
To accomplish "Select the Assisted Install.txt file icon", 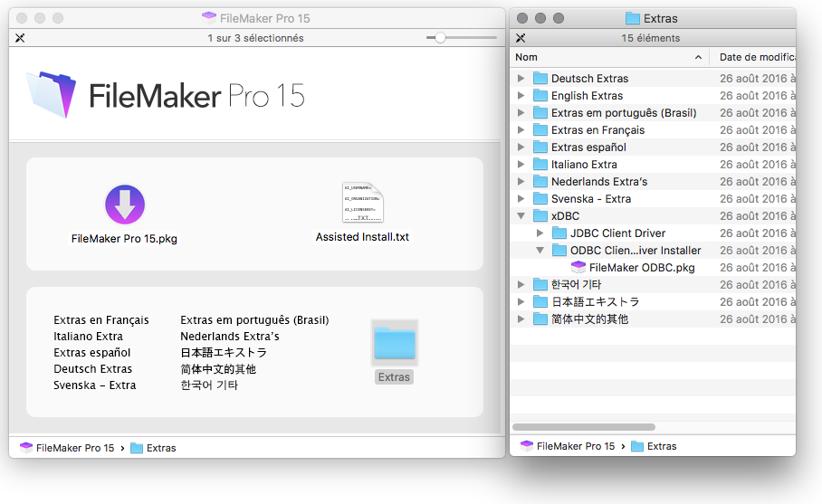I will (363, 203).
